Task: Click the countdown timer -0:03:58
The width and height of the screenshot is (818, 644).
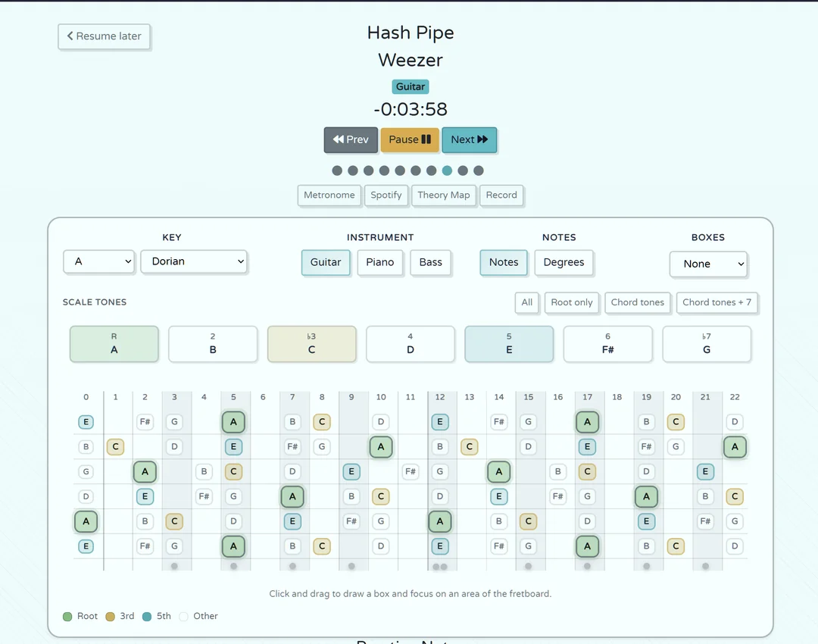Action: 411,110
